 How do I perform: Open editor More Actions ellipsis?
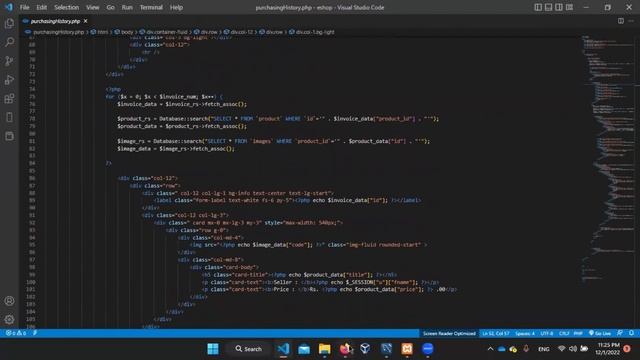[x=631, y=21]
